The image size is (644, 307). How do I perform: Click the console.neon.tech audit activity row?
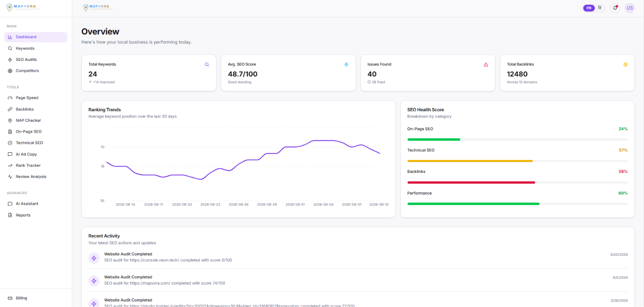[x=358, y=257]
